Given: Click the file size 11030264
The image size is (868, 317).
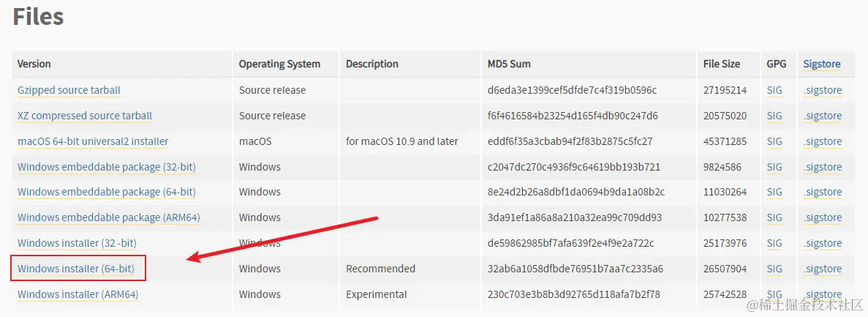Looking at the screenshot, I should [725, 192].
